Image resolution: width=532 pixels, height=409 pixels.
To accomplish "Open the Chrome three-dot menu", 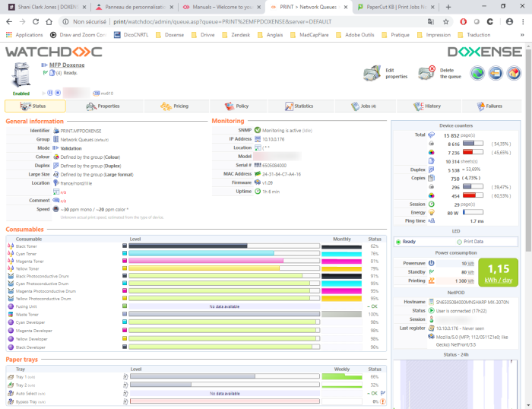I will coord(523,22).
